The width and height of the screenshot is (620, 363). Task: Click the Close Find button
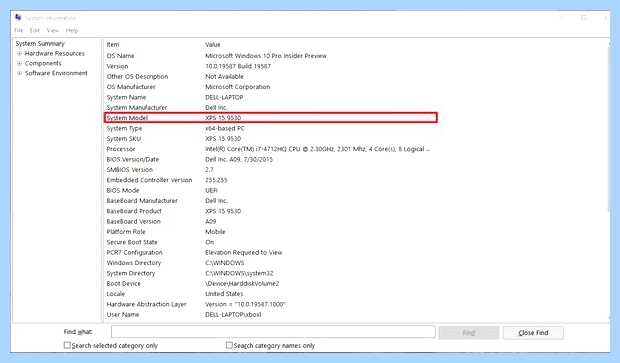coord(533,333)
